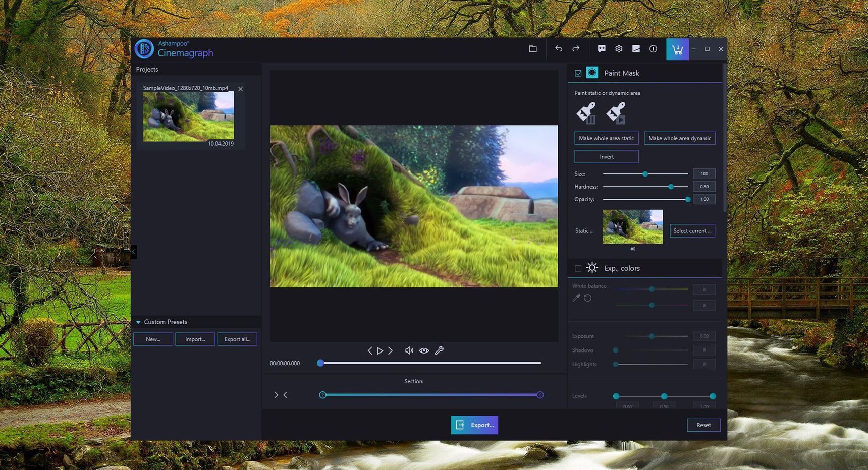The image size is (868, 470).
Task: Click the Exp., colors sun icon
Action: coord(592,268)
